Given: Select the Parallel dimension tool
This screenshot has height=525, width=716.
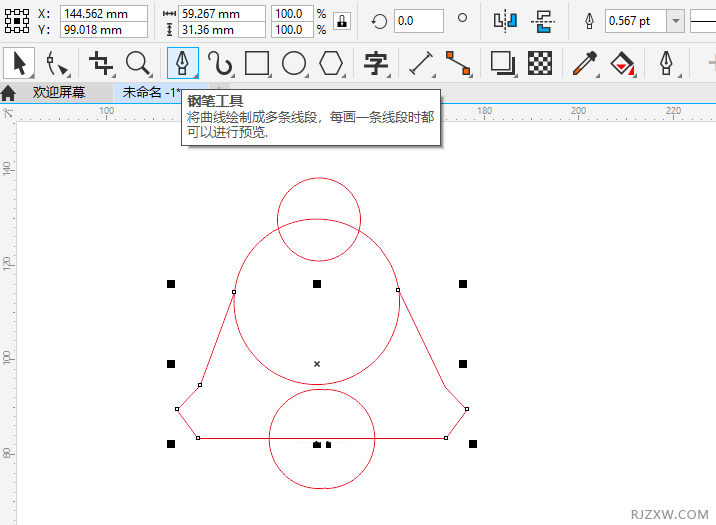Looking at the screenshot, I should (x=421, y=63).
